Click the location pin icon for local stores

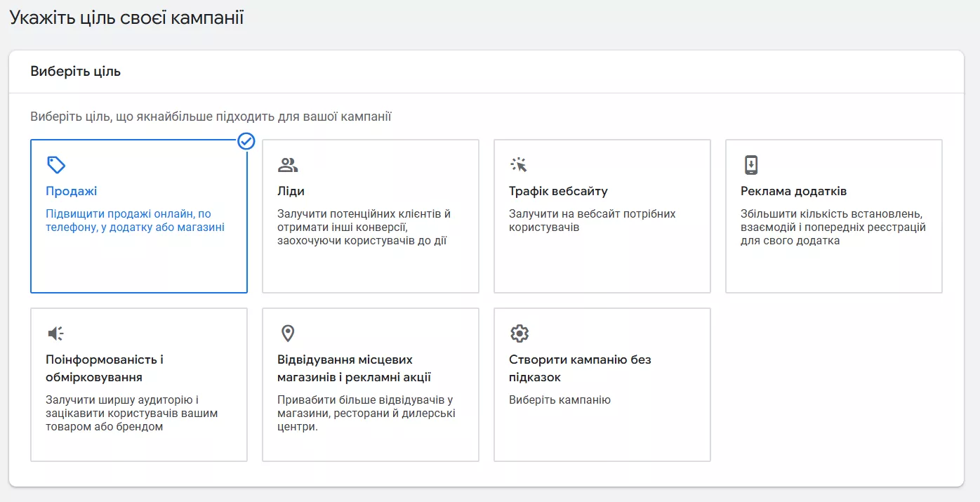pos(287,333)
